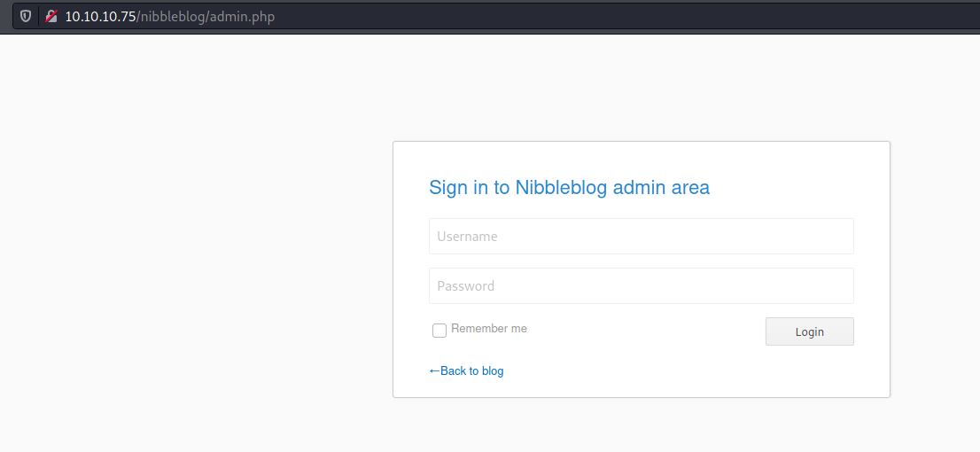Click the browser address bar

click(500, 16)
